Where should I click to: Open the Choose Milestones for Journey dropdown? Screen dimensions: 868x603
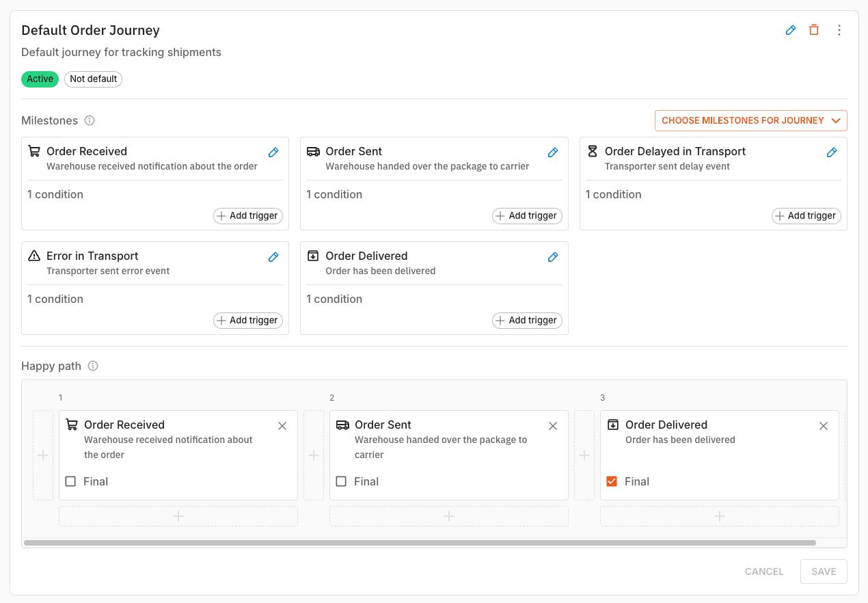pos(750,120)
